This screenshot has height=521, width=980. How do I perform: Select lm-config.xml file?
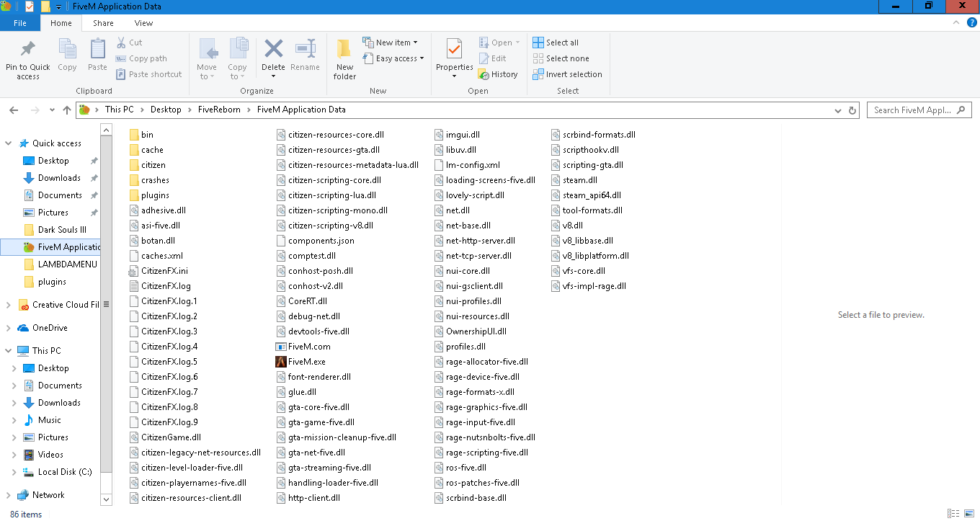click(x=468, y=165)
